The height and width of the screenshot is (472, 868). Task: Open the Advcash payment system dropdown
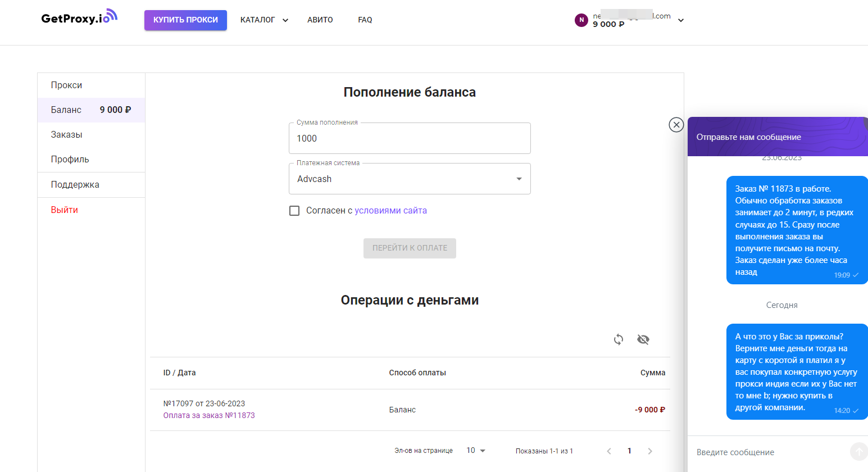(x=410, y=179)
